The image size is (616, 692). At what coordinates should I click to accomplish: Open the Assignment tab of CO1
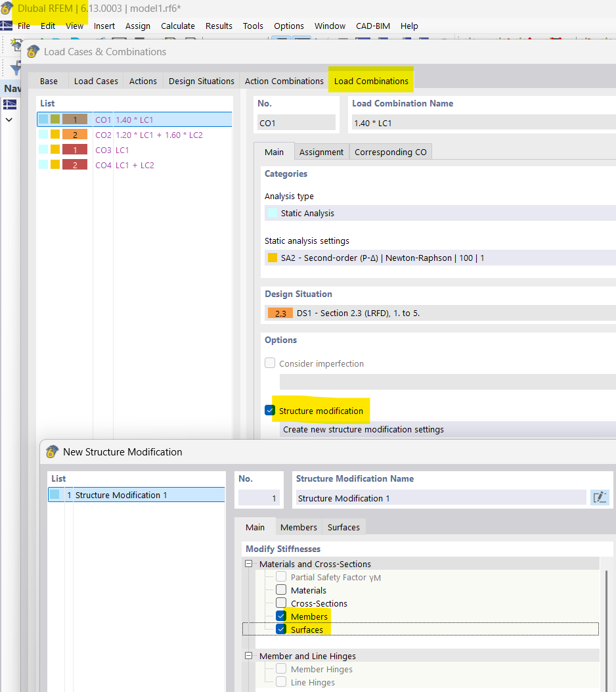click(321, 152)
